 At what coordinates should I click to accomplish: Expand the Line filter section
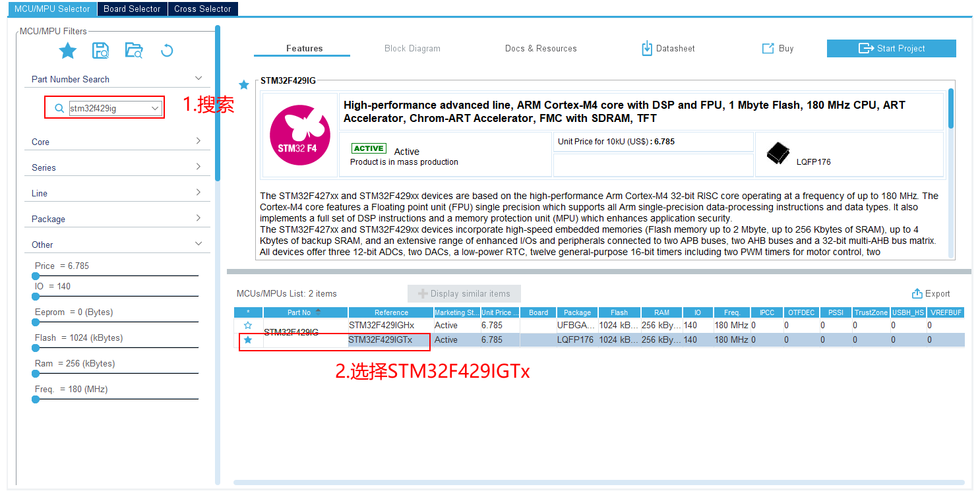pyautogui.click(x=199, y=192)
